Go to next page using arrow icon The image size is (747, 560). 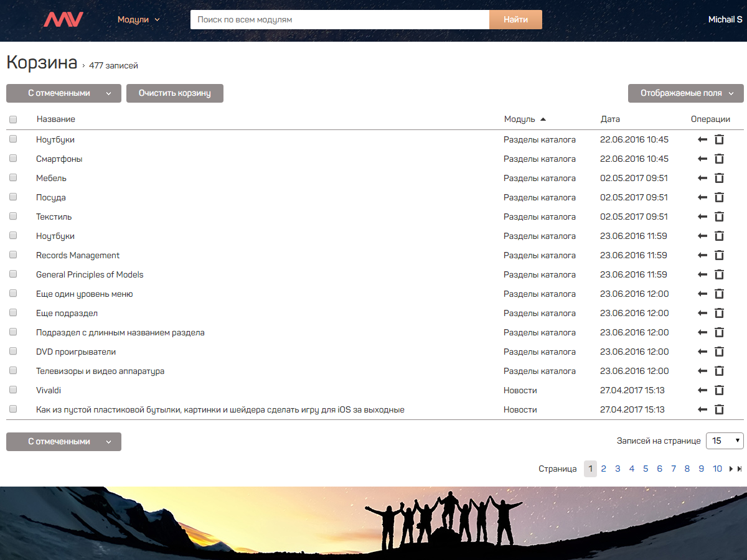(x=731, y=469)
